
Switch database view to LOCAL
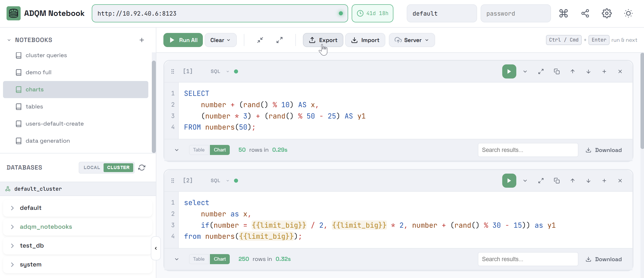click(x=91, y=168)
